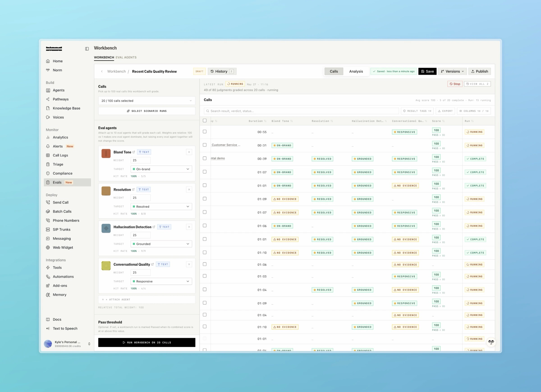Select the checkbox on the 01:03 duration row
541x392 pixels.
point(205,276)
